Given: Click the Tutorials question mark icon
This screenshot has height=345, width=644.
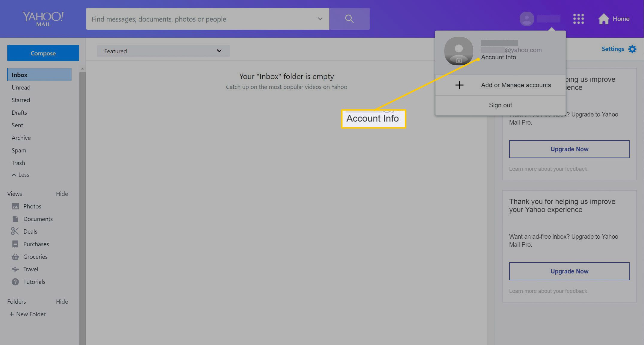Looking at the screenshot, I should (15, 282).
